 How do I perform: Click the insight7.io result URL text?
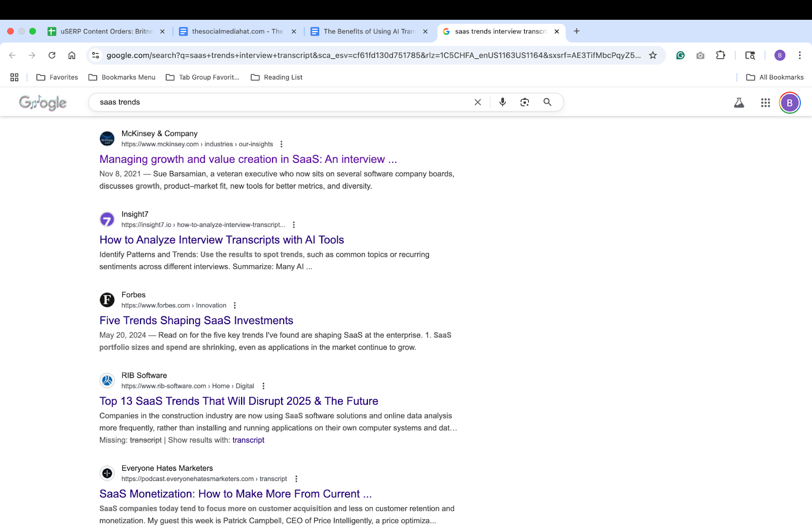[204, 225]
